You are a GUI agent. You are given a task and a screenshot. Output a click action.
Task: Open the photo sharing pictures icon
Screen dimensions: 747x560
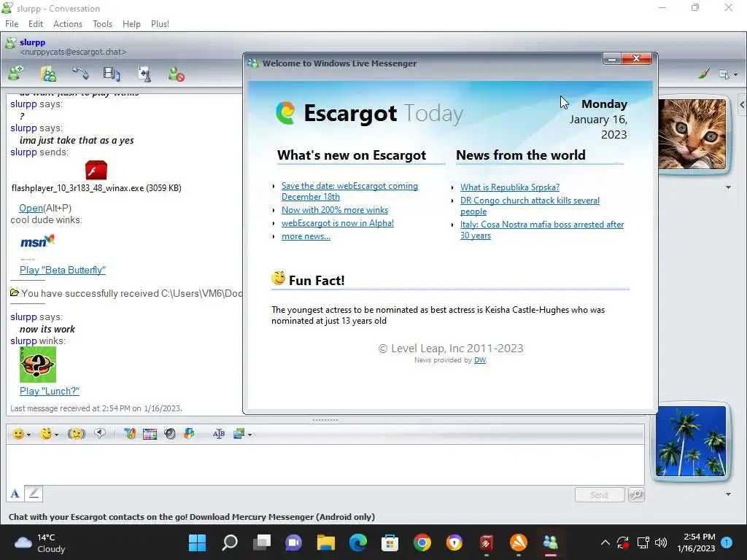[x=239, y=434]
